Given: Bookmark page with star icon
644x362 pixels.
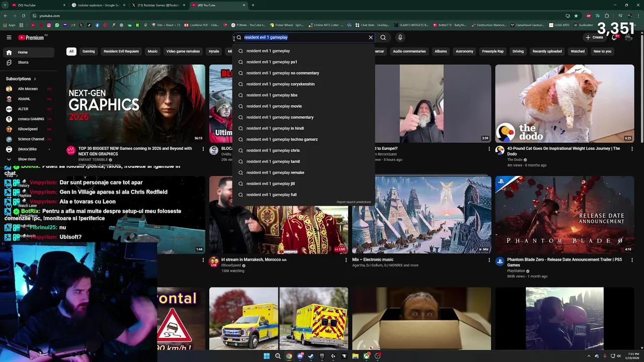Looking at the screenshot, I should coord(576,16).
